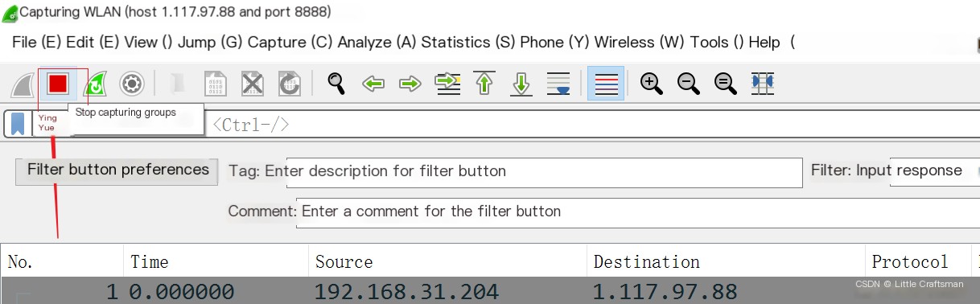Restart the current capture
The height and width of the screenshot is (304, 980).
pyautogui.click(x=96, y=84)
